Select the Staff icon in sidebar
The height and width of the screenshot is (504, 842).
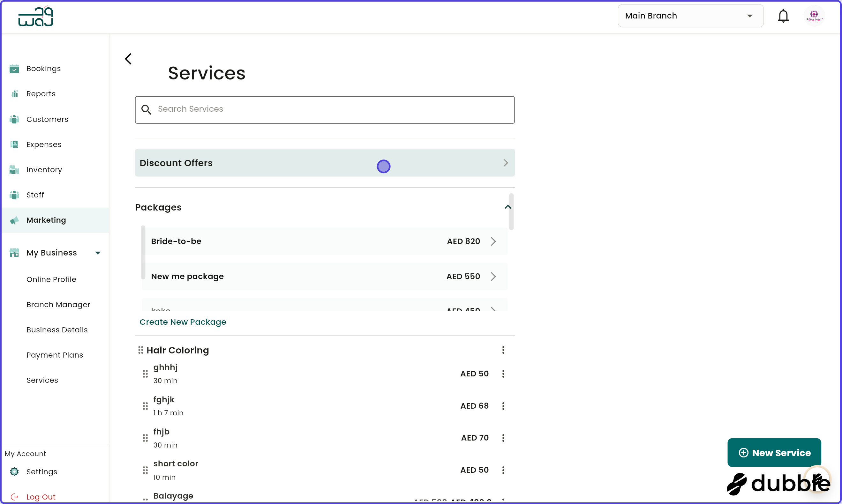point(14,195)
